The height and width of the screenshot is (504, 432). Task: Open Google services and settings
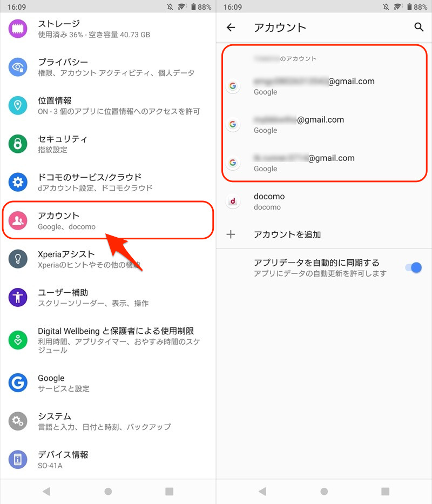click(108, 383)
